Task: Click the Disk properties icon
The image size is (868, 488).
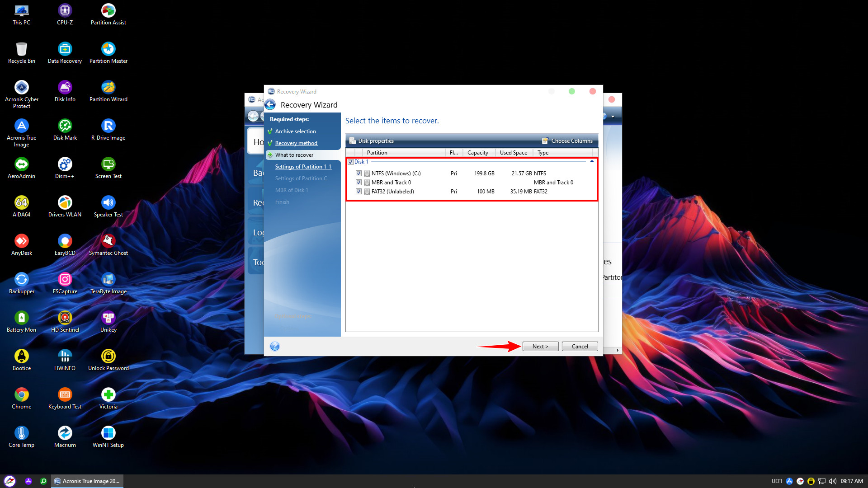Action: [353, 141]
